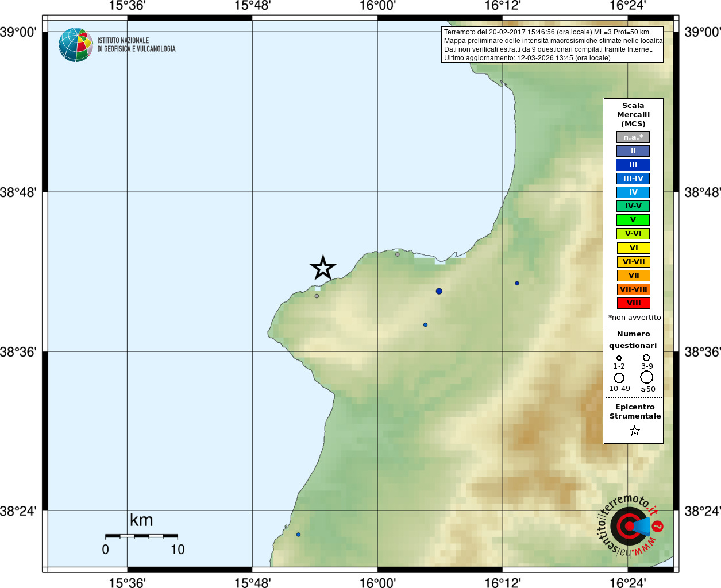This screenshot has height=588, width=721.
Task: Click the 38°24' label on the left axis
Action: [x=18, y=510]
